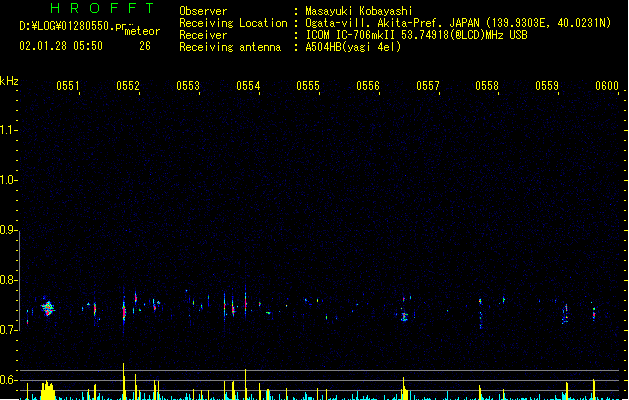629x400 pixels.
Task: Click the 1.0 kHz axis label
Action: coord(7,180)
